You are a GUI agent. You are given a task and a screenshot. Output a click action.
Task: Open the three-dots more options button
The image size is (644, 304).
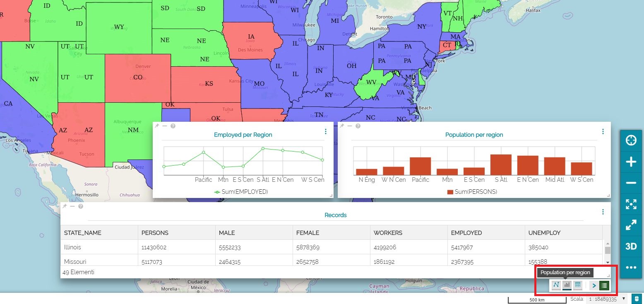pyautogui.click(x=631, y=268)
